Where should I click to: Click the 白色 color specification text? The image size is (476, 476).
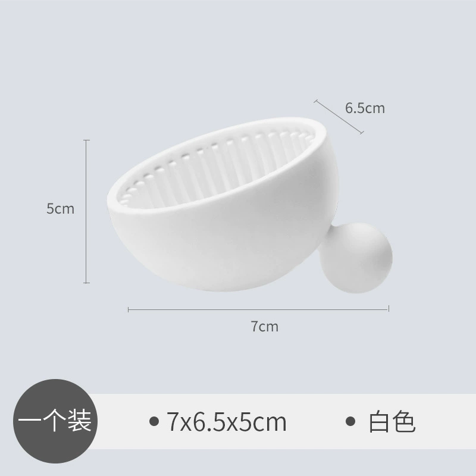392,422
